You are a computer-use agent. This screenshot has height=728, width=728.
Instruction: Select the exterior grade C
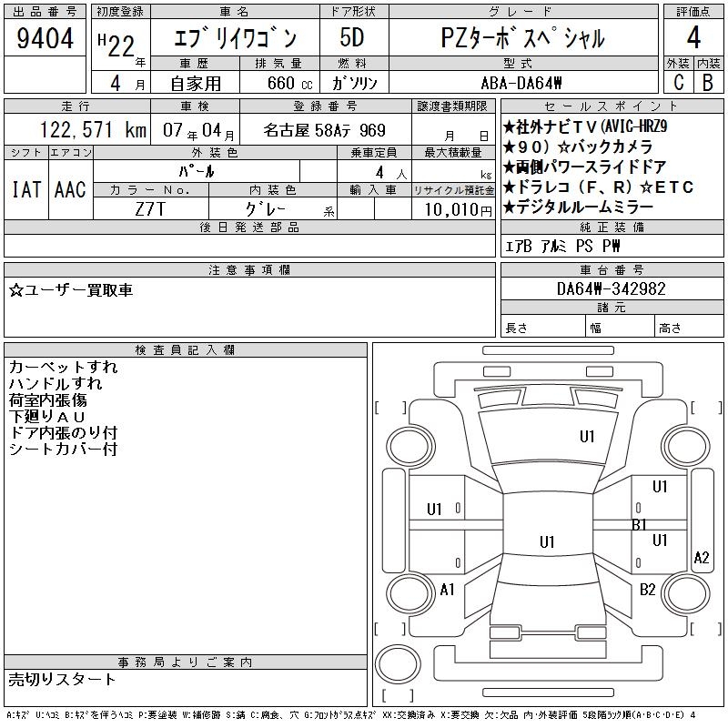[678, 82]
